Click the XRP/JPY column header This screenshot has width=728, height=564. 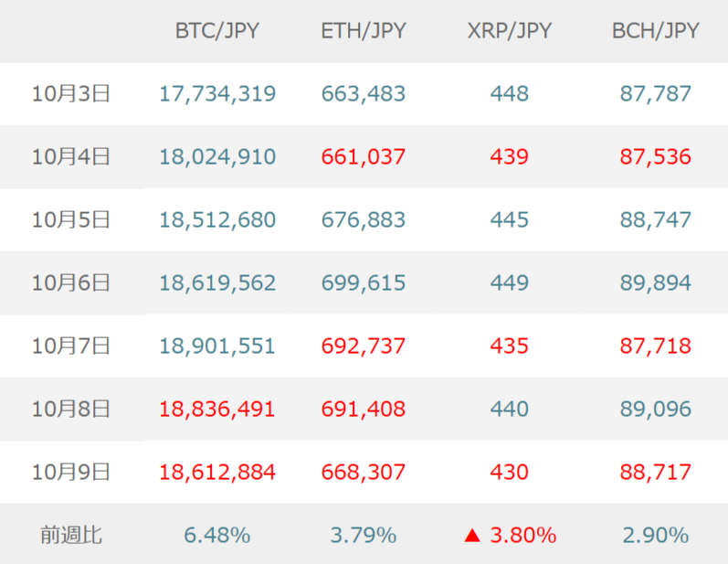coord(510,31)
